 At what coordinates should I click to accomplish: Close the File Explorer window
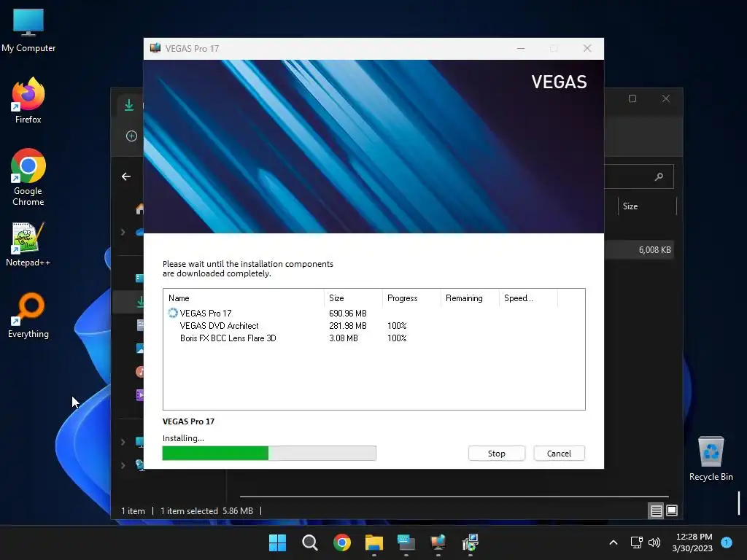click(665, 98)
